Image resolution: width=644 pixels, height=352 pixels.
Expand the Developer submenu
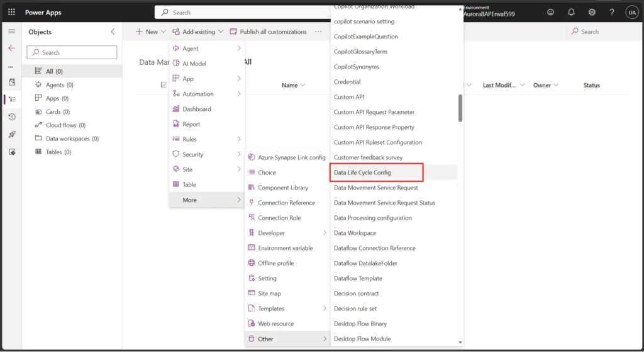pyautogui.click(x=287, y=233)
